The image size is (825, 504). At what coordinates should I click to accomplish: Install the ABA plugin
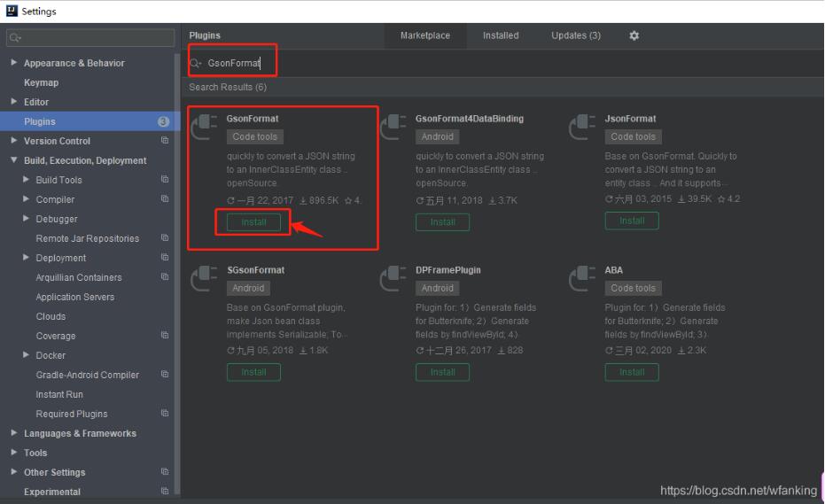(631, 372)
